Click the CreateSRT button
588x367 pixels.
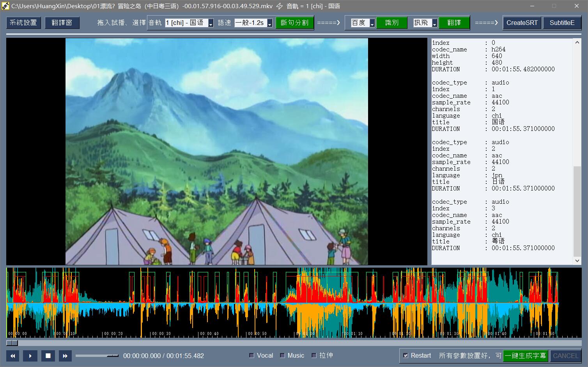point(522,23)
